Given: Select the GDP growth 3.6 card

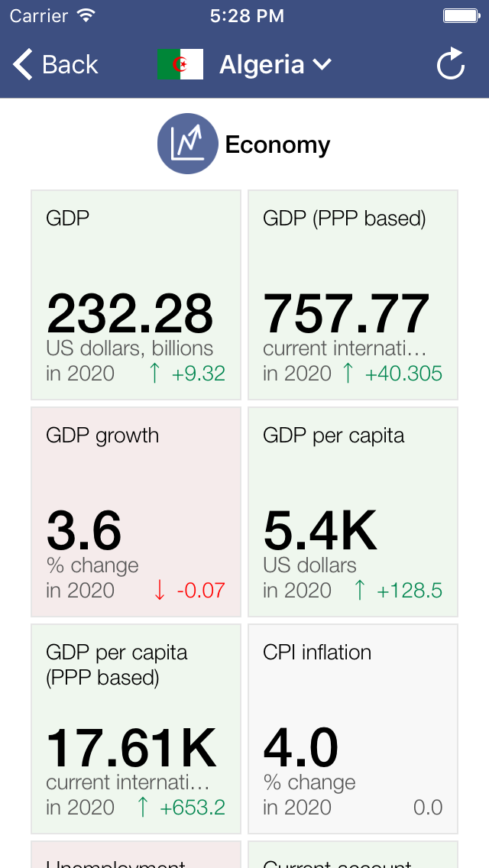Looking at the screenshot, I should [x=136, y=512].
